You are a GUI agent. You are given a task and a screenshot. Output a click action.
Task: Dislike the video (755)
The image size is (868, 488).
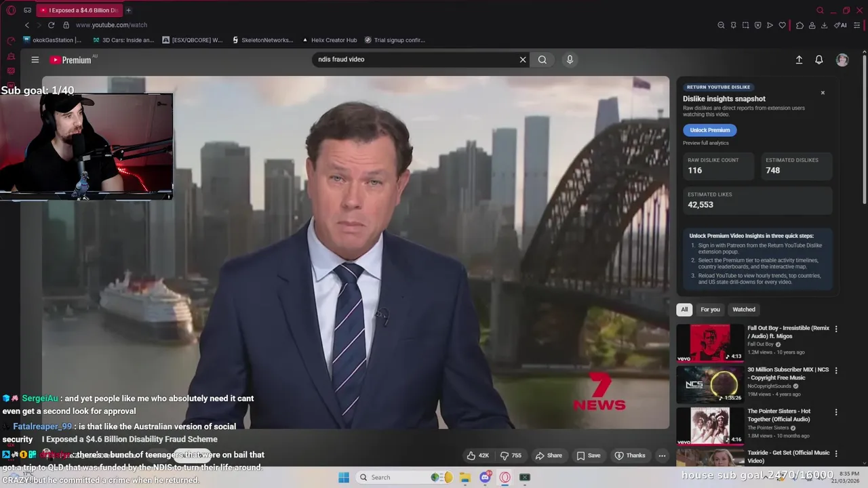(511, 455)
